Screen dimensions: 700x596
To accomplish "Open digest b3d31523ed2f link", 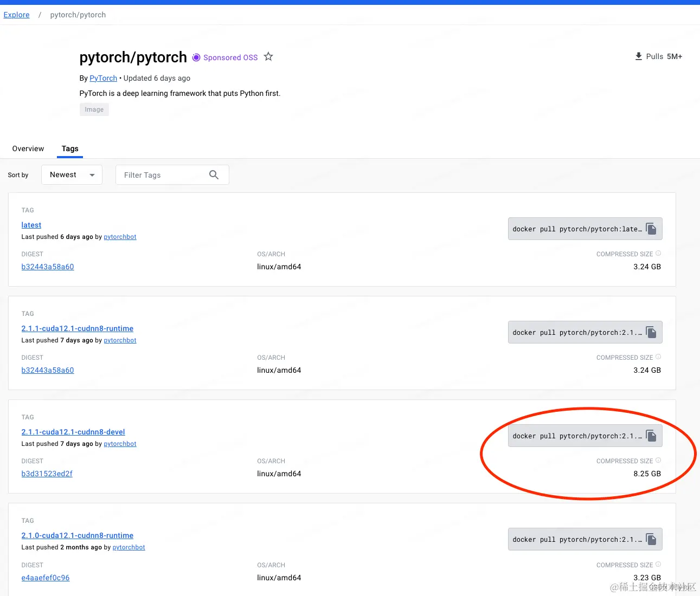I will click(47, 474).
